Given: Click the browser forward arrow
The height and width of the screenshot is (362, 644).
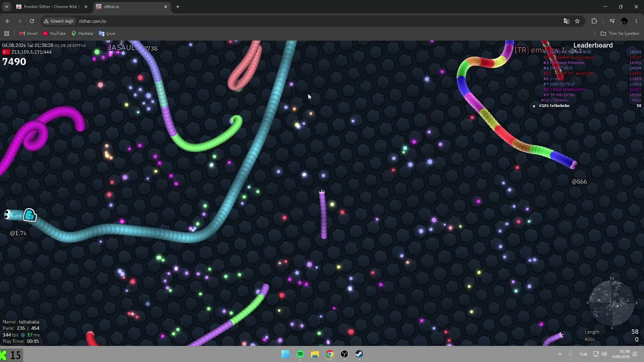Looking at the screenshot, I should 20,21.
